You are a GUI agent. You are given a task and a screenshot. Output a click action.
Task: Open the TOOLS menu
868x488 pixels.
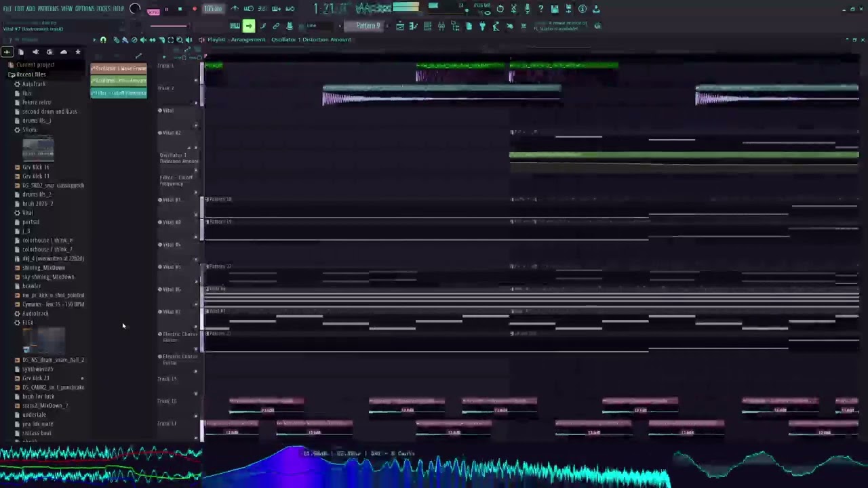104,9
